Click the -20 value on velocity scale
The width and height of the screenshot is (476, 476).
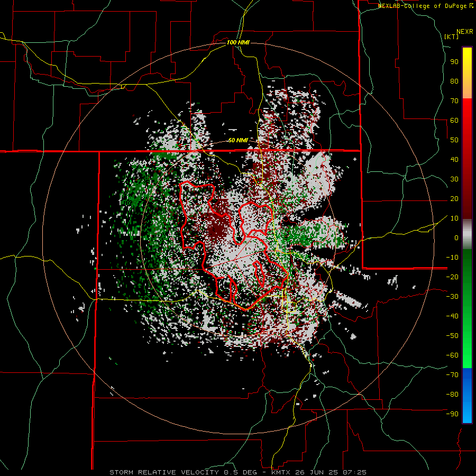click(x=452, y=277)
